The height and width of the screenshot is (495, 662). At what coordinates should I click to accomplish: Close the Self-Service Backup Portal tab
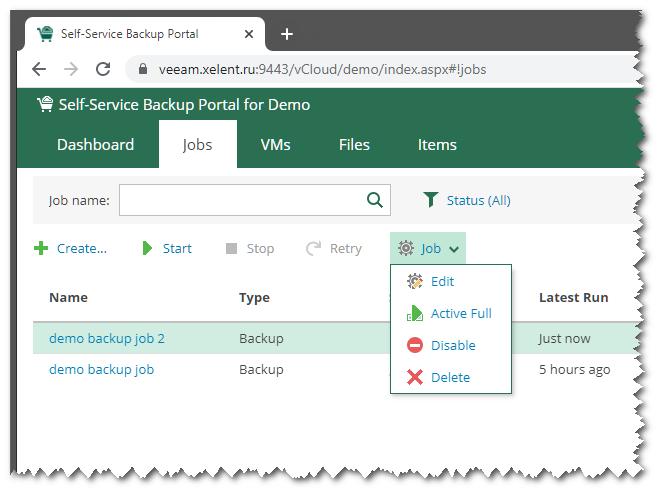(x=249, y=34)
